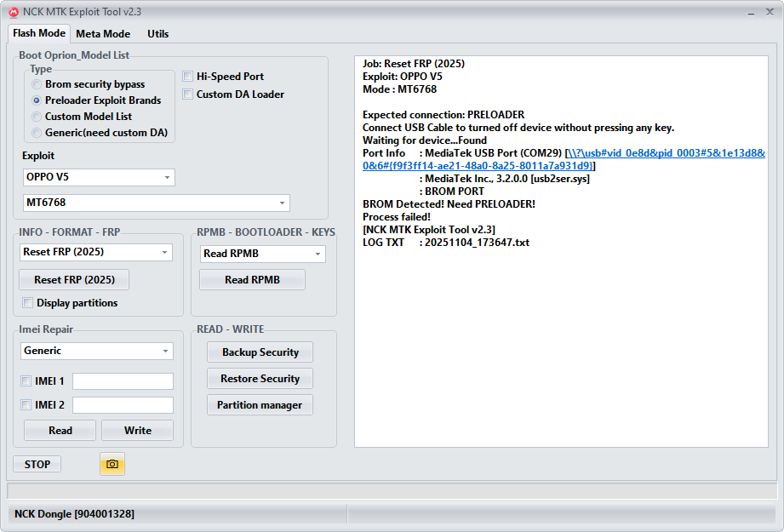This screenshot has height=532, width=784.
Task: Click the 'Process failed!' log line
Action: pyautogui.click(x=397, y=217)
